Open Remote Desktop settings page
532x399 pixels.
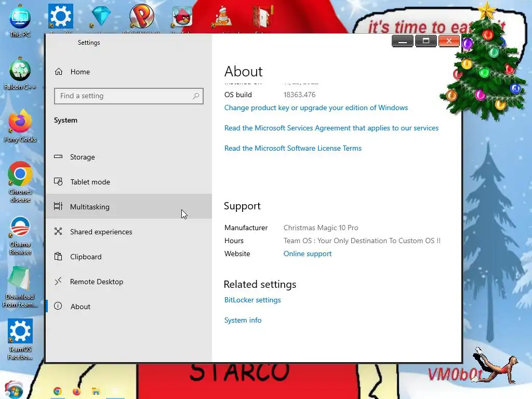pyautogui.click(x=129, y=282)
